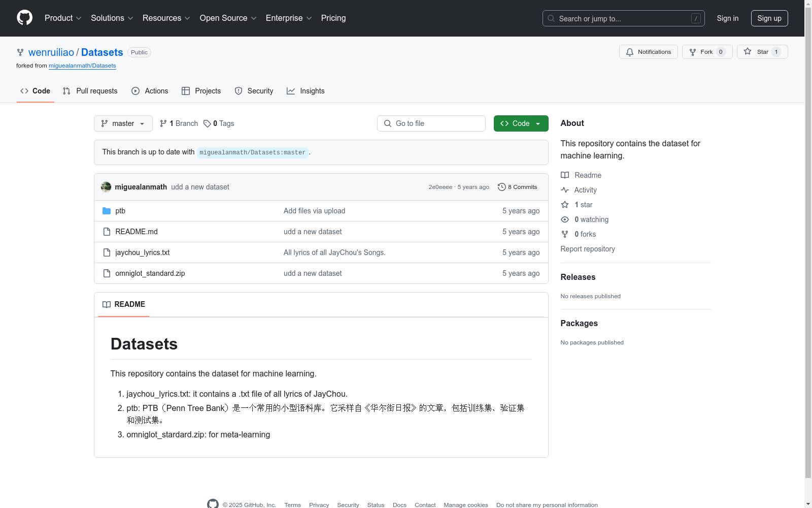This screenshot has height=508, width=812.
Task: Switch to the Insights tab
Action: (306, 91)
